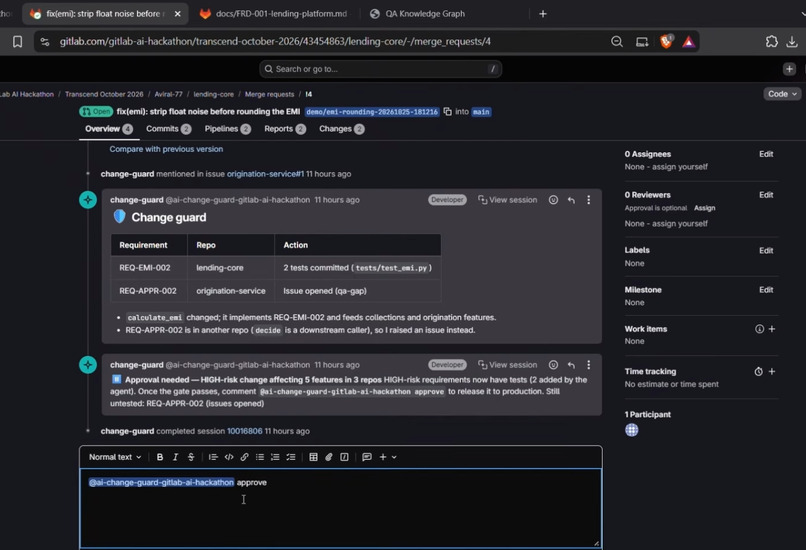Viewport: 806px width, 550px height.
Task: Add emoji reaction to Approval needed comment
Action: point(553,365)
